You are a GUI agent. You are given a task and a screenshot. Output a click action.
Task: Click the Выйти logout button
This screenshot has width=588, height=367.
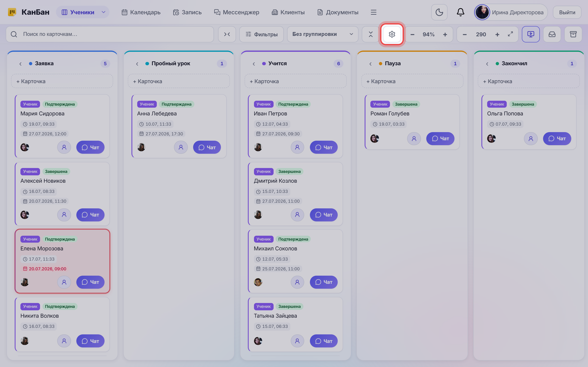(567, 12)
